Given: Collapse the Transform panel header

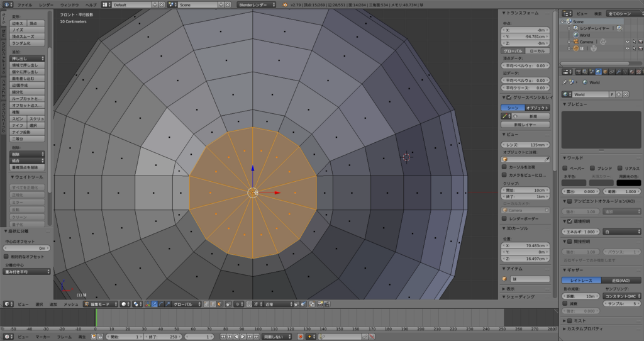Looking at the screenshot, I should point(520,13).
